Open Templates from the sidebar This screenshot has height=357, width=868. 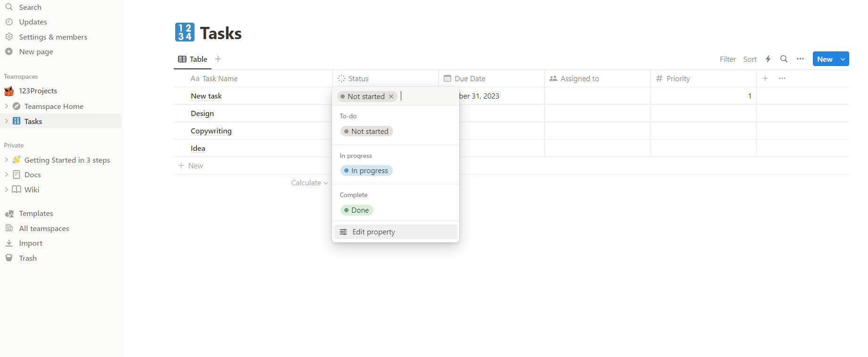click(x=36, y=214)
